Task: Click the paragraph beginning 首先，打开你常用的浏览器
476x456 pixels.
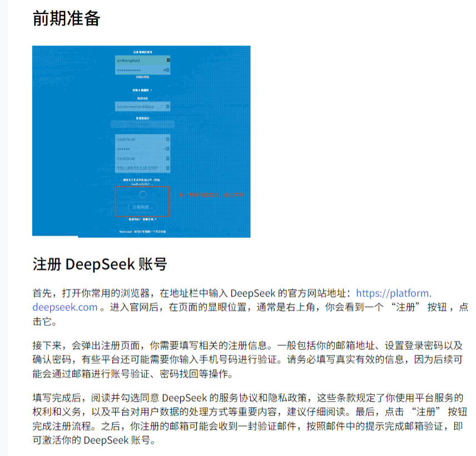Action: coord(250,307)
